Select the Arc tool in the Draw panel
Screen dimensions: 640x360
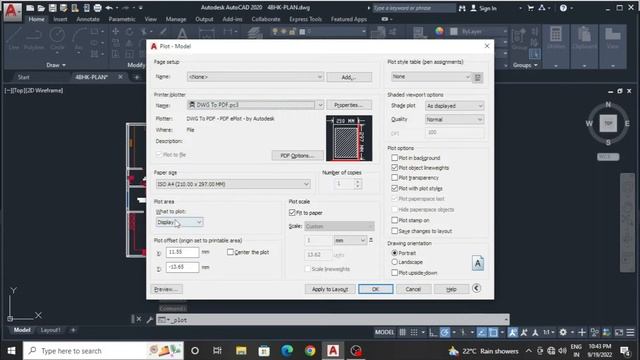pyautogui.click(x=79, y=39)
